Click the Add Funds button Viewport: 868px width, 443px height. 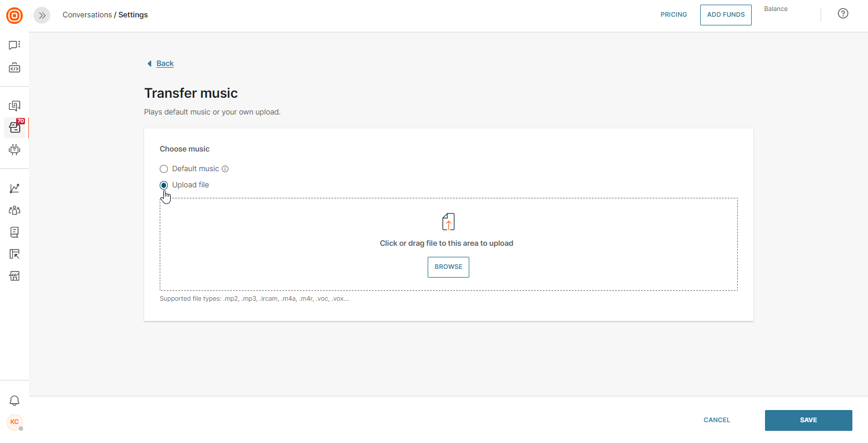[x=726, y=15]
